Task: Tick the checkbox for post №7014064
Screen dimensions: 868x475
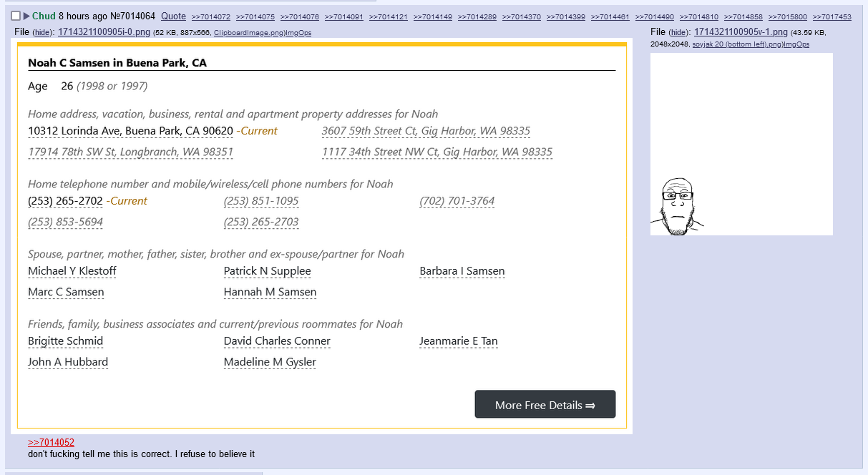Action: [16, 16]
